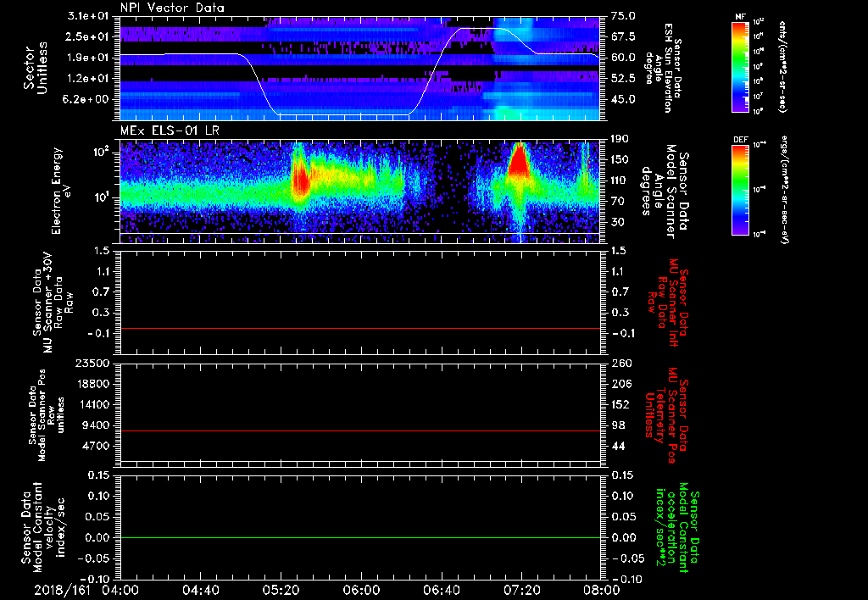Image resolution: width=868 pixels, height=600 pixels.
Task: Click the NF color scale bar
Action: pyautogui.click(x=740, y=67)
